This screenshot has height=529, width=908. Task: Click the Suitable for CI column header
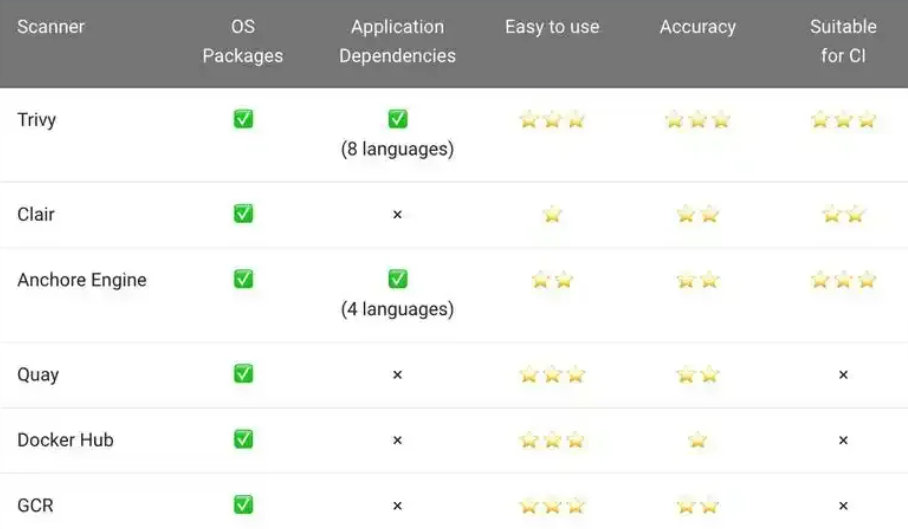click(843, 41)
